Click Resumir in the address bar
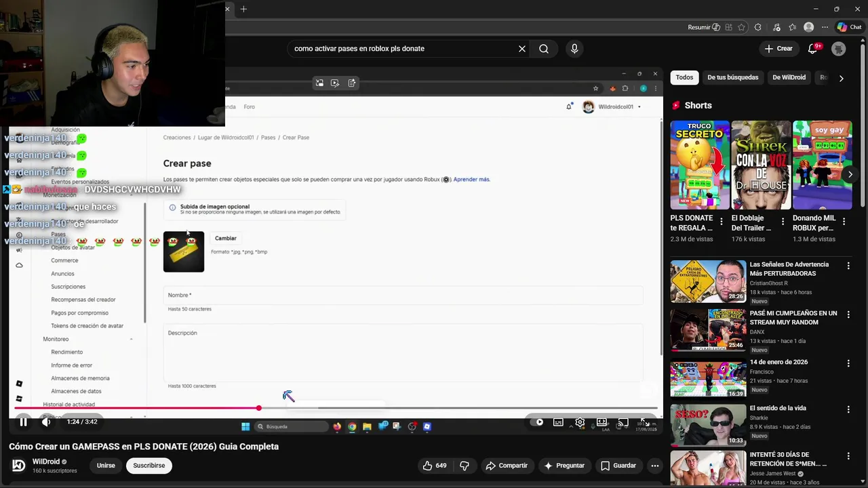This screenshot has height=488, width=868. pos(704,27)
